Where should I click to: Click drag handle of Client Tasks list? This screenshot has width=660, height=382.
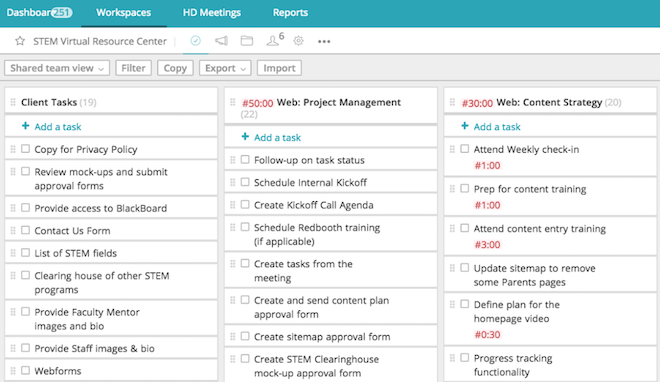pos(13,102)
